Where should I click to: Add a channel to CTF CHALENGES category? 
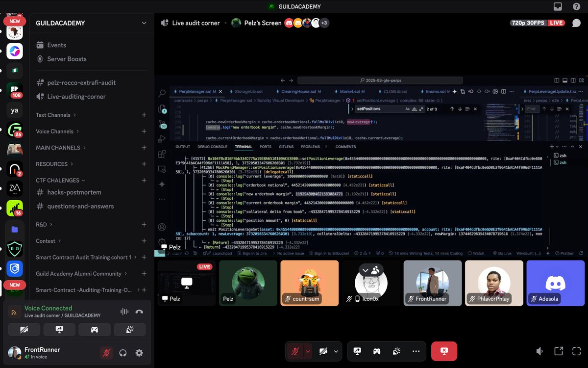pyautogui.click(x=144, y=181)
